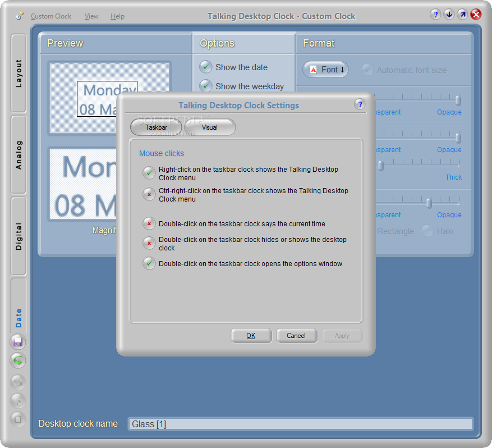Toggle Automatic font size checkbox

(367, 70)
